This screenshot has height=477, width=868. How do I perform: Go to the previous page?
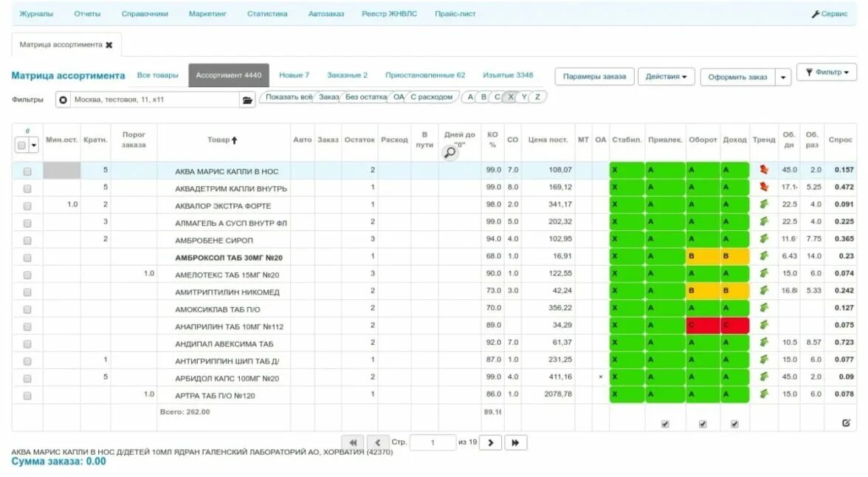(x=378, y=442)
